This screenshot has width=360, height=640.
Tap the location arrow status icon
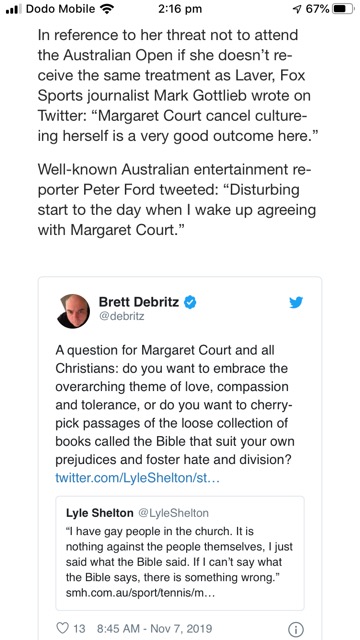pos(298,9)
